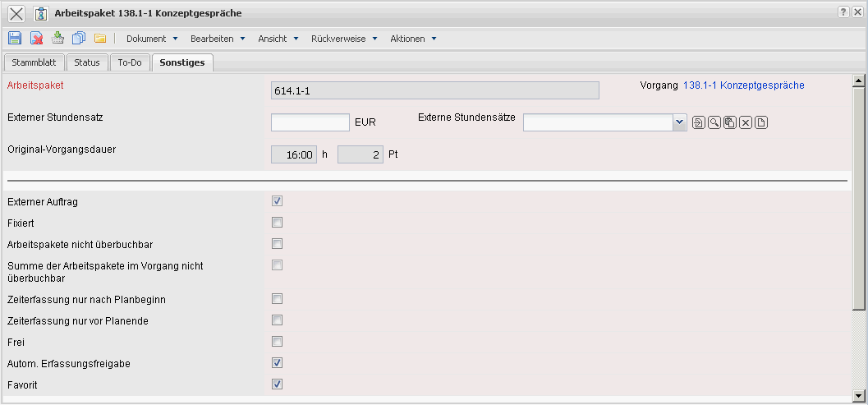868x405 pixels.
Task: Uncheck the Favorit checkbox
Action: pyautogui.click(x=278, y=384)
